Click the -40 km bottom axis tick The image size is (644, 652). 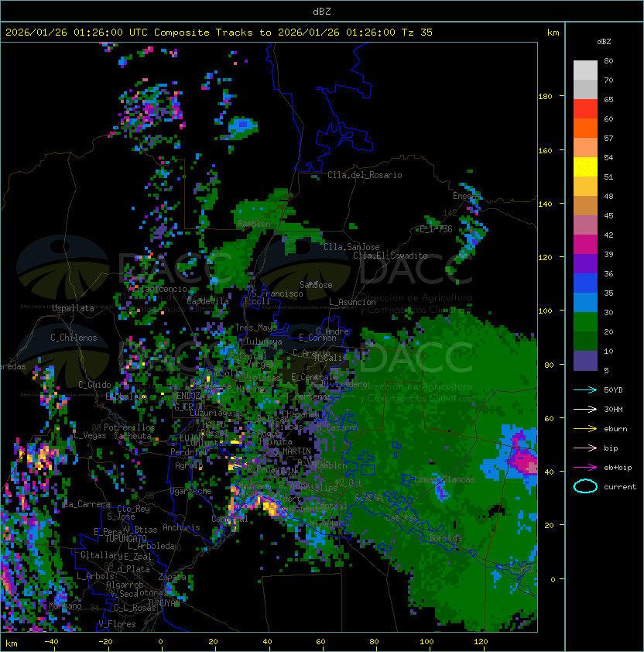51,642
